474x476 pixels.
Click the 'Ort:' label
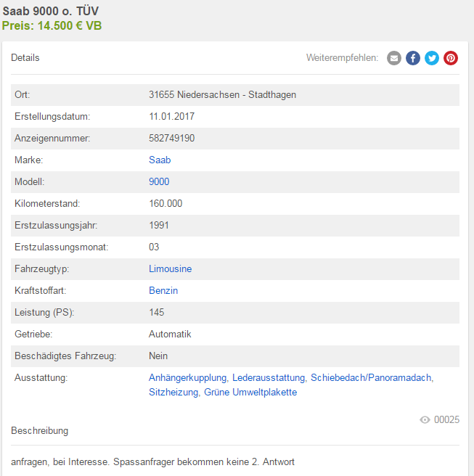click(x=23, y=95)
